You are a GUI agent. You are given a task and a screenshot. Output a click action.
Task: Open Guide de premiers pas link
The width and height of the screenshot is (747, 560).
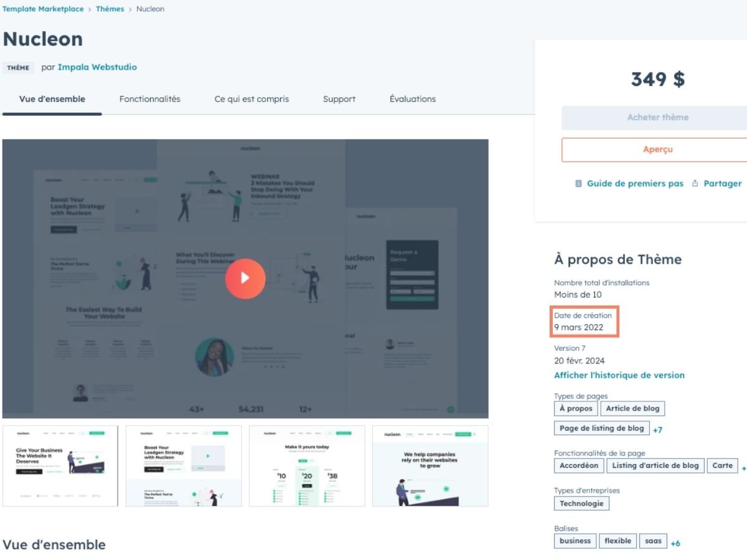click(x=635, y=184)
